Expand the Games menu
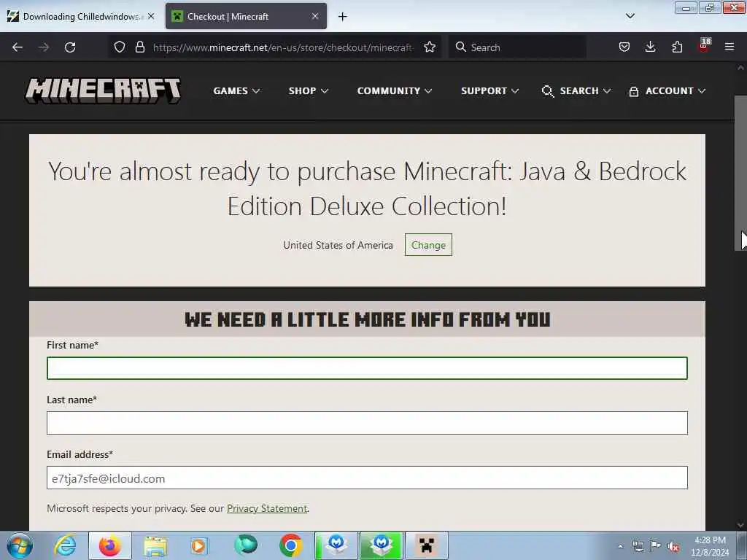 click(236, 90)
